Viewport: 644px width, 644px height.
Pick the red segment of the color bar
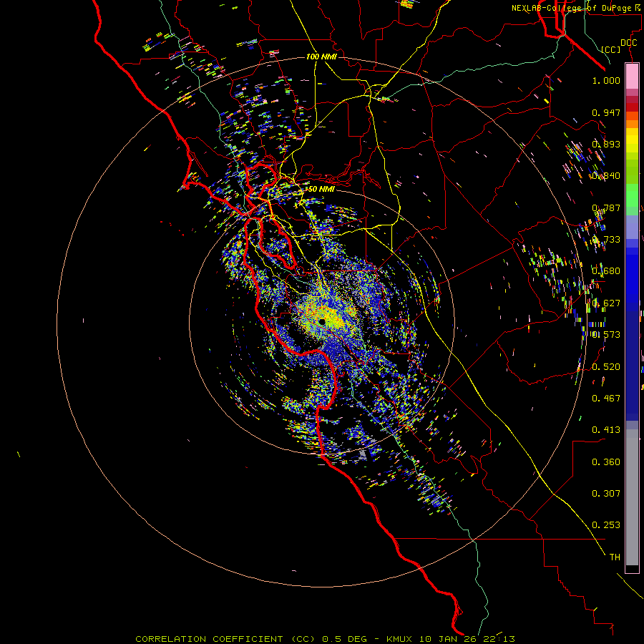pos(632,107)
